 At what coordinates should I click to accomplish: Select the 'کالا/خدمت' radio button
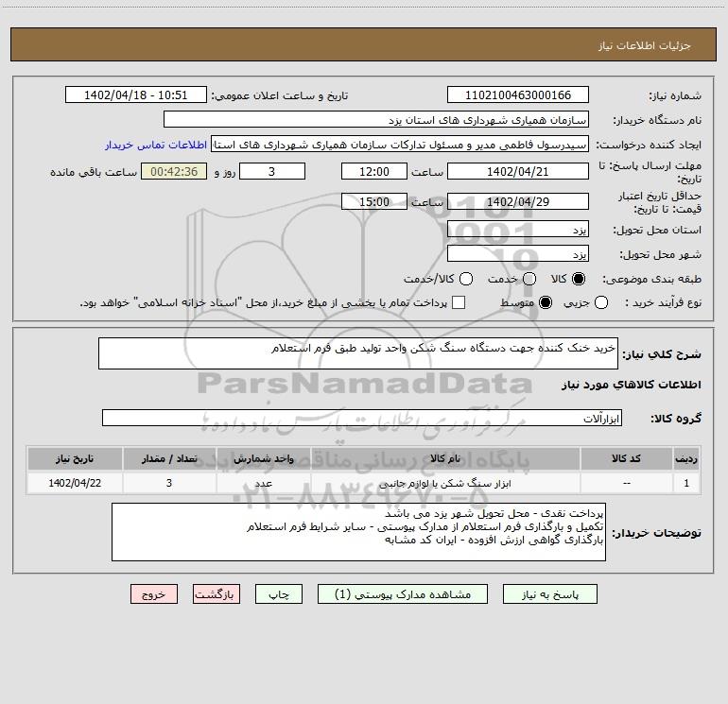[466, 279]
